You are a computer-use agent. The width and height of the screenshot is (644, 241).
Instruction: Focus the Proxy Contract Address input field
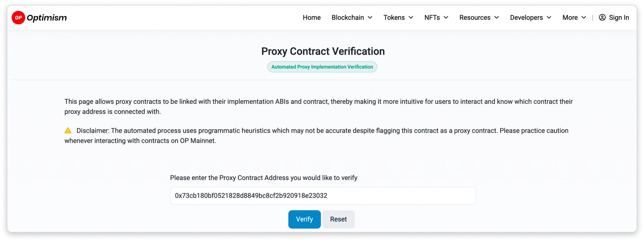coord(323,196)
